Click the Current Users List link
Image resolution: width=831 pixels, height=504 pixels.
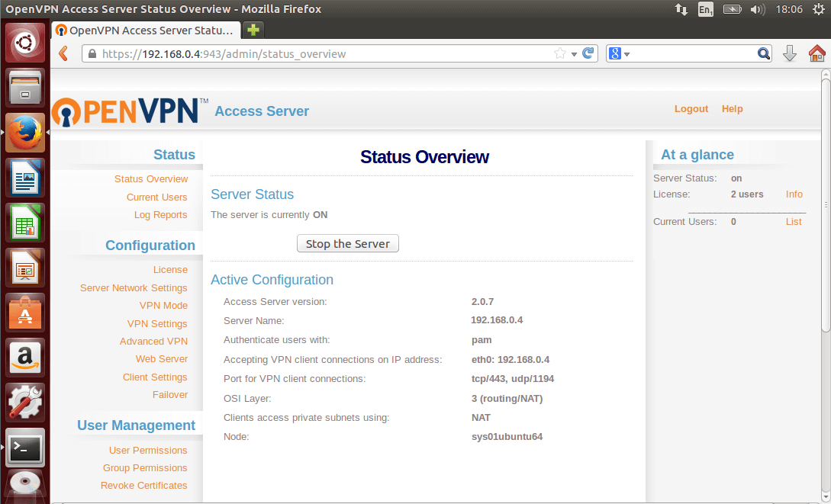click(x=794, y=222)
